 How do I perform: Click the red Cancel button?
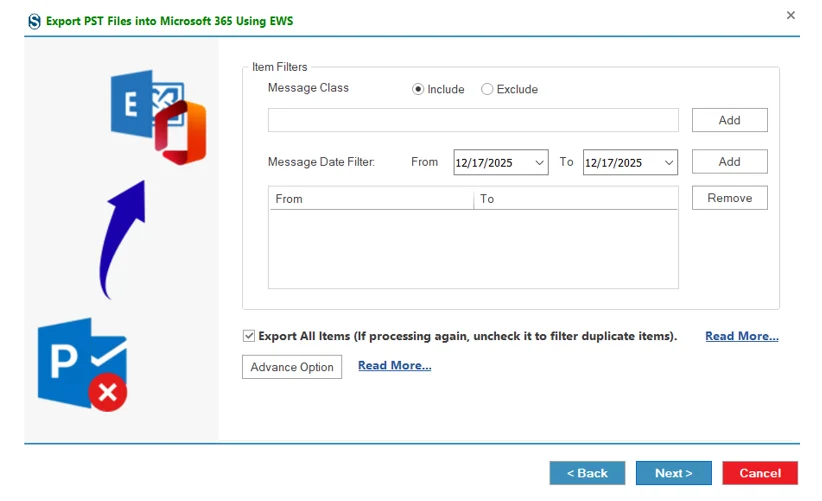(760, 473)
